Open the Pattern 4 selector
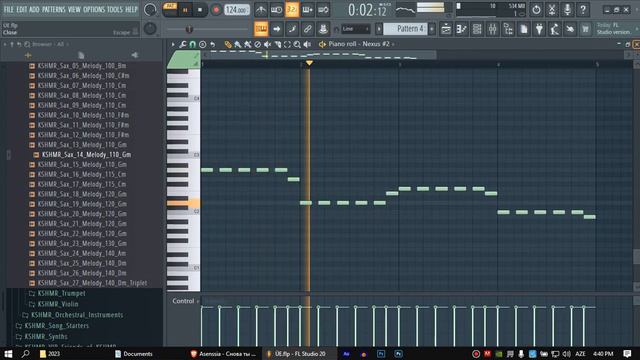This screenshot has width=640, height=360. pyautogui.click(x=406, y=29)
